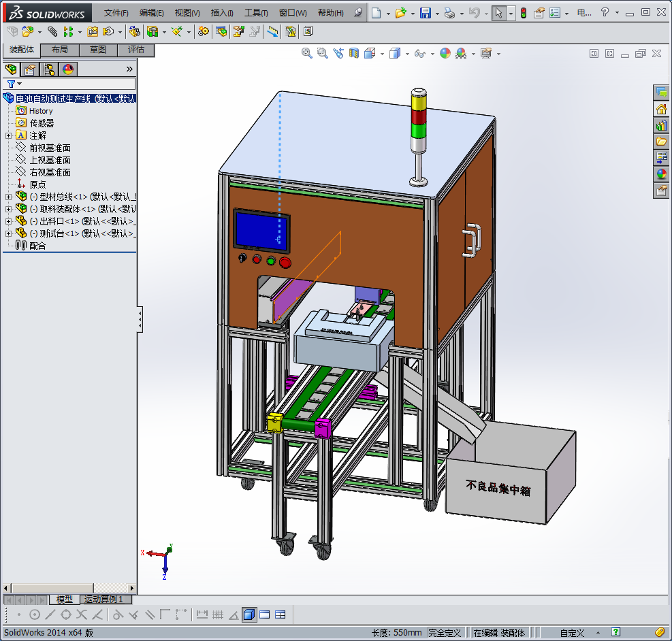
Task: Open the ConfigurationManager tab
Action: click(49, 69)
